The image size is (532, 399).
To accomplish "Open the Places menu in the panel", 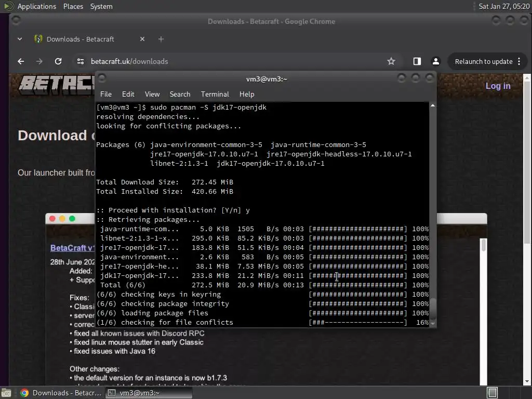I will 73,6.
